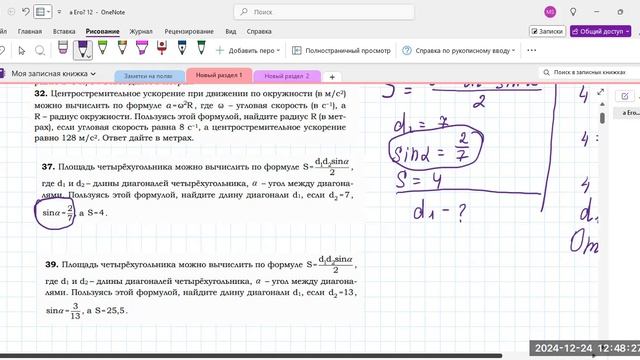Select the active purple pen
The width and height of the screenshot is (640, 360).
(x=82, y=49)
